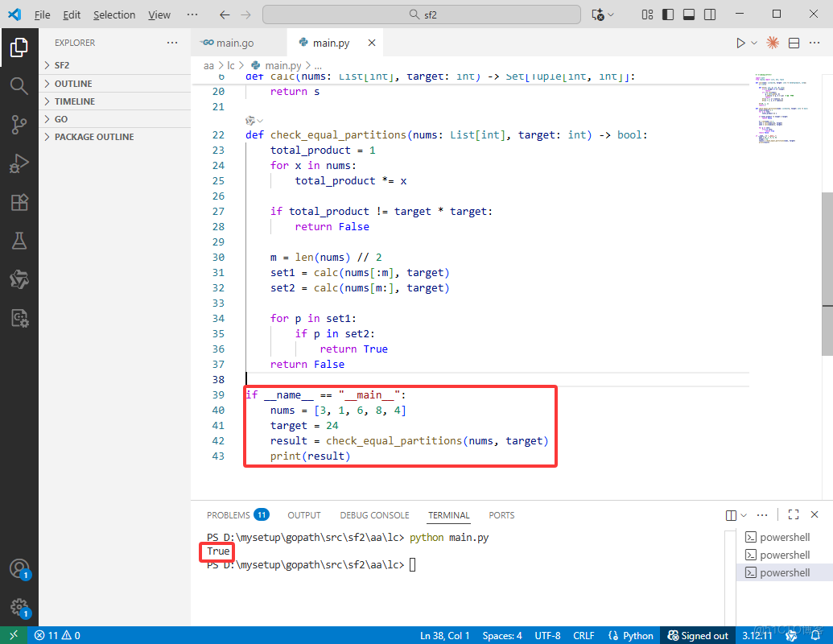Open the Extensions view
The width and height of the screenshot is (833, 644).
[19, 202]
